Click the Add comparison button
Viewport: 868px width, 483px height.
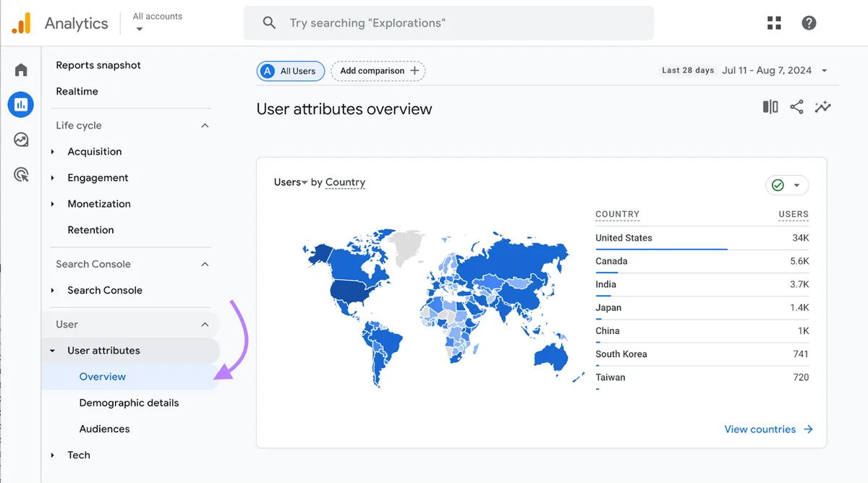378,71
